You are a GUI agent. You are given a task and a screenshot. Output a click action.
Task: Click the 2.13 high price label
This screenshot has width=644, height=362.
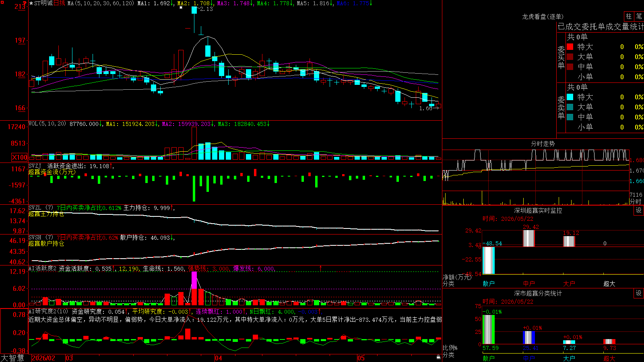coord(206,9)
